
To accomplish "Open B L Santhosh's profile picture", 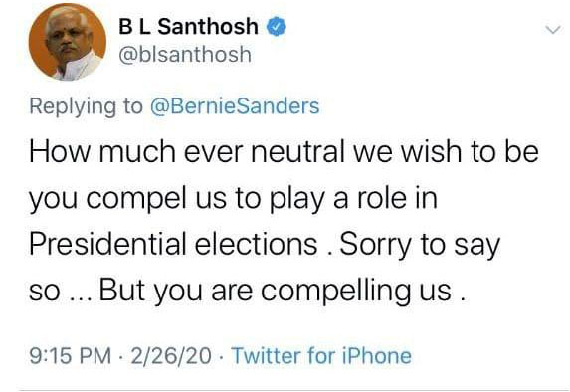I will point(68,42).
